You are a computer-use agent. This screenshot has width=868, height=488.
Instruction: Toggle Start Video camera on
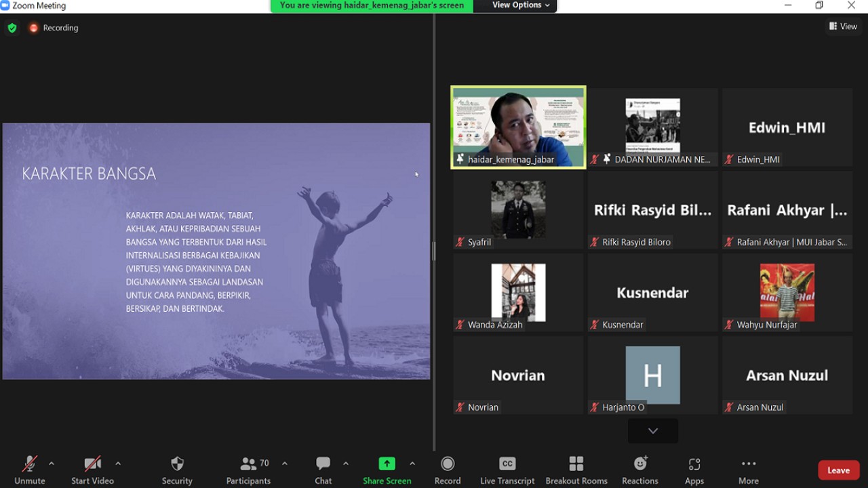pos(92,464)
